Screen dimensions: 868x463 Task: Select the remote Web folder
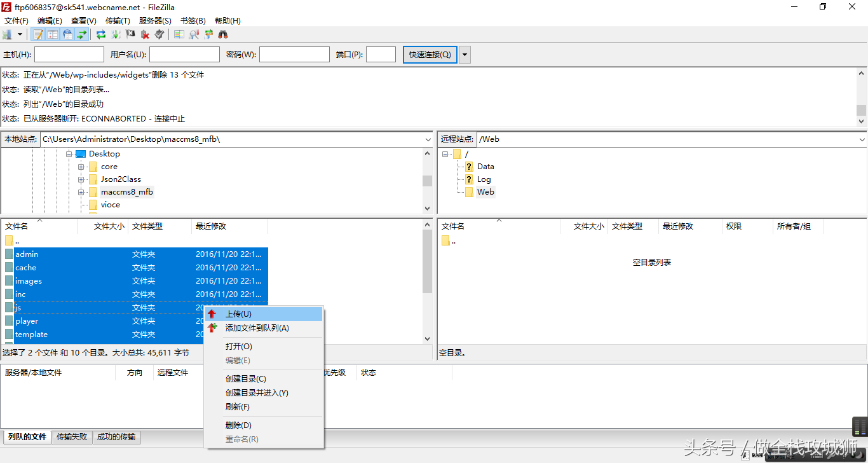485,192
